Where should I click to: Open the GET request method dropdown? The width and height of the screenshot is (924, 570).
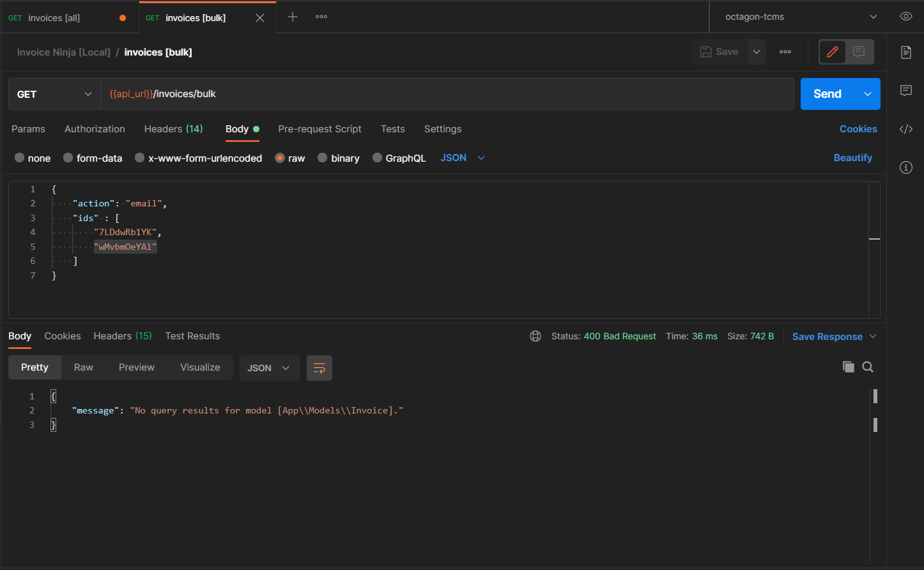(54, 94)
